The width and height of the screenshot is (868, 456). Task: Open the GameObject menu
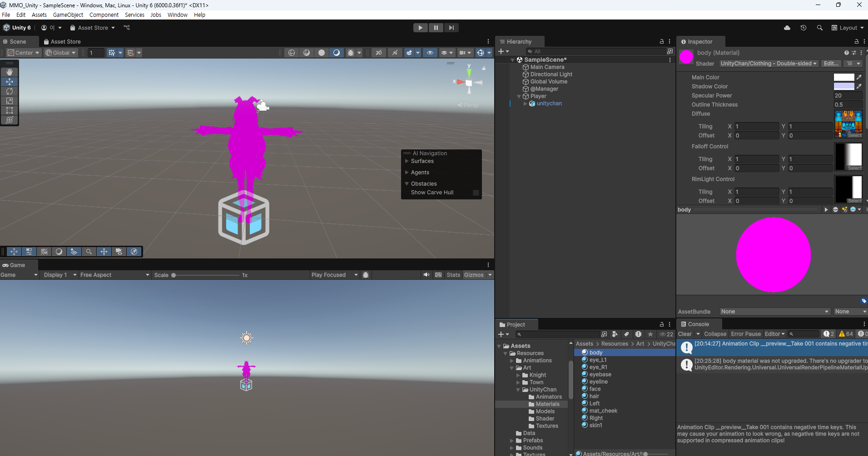(x=68, y=15)
